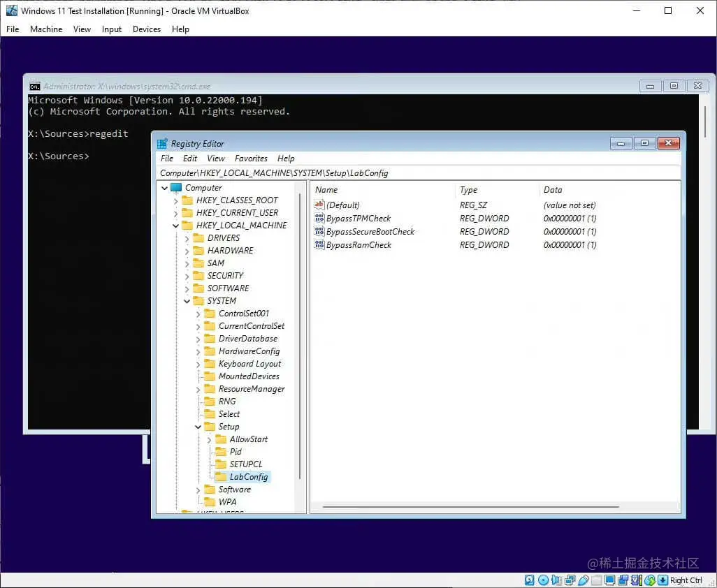Screen dimensions: 717x588
Task: Expand HKEY_CURRENT_USER node
Action: click(175, 213)
